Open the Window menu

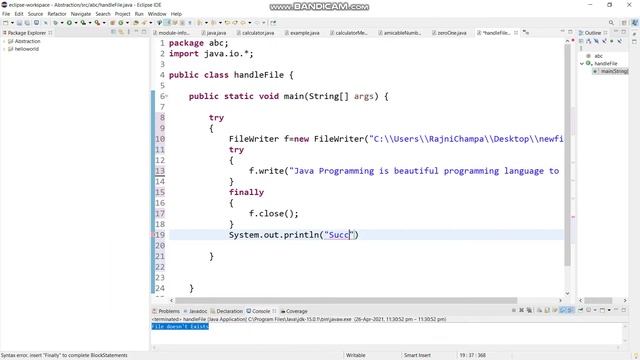click(x=157, y=14)
